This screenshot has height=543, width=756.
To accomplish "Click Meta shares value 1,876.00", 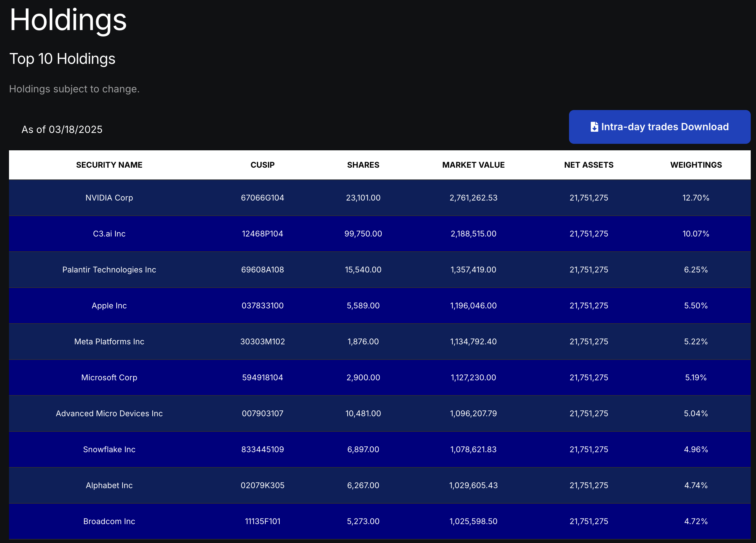I will coord(363,342).
